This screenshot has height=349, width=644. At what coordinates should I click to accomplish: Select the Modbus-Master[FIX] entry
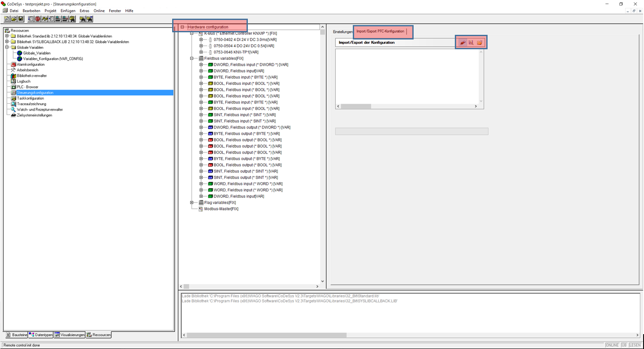221,209
